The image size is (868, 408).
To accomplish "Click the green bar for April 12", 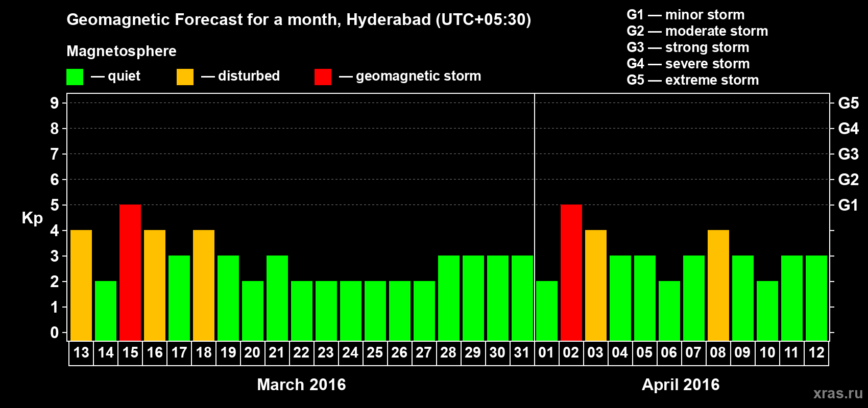I will (x=816, y=298).
